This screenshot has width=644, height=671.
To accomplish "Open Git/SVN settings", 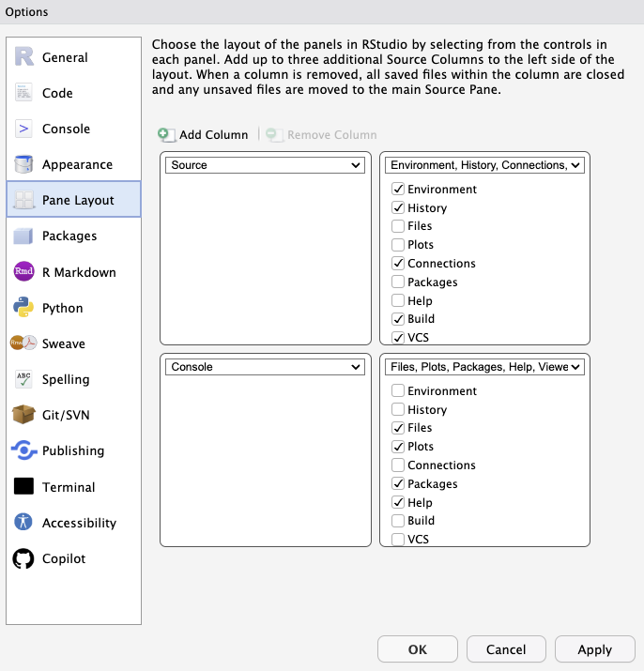I will 73,415.
